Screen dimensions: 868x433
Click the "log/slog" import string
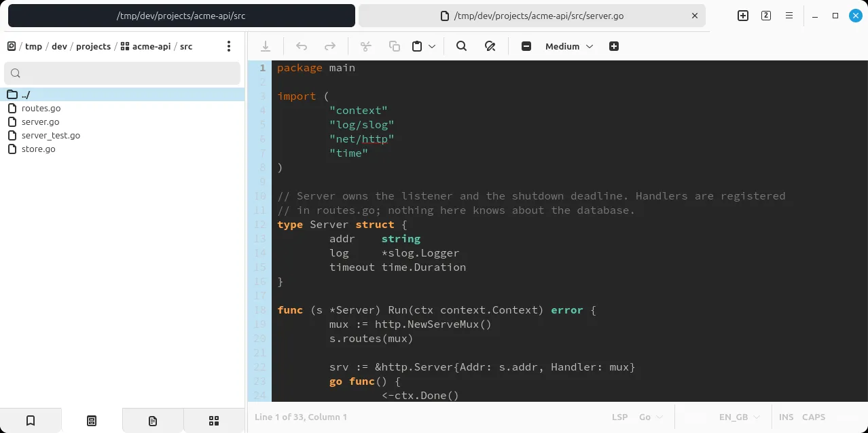tap(362, 125)
